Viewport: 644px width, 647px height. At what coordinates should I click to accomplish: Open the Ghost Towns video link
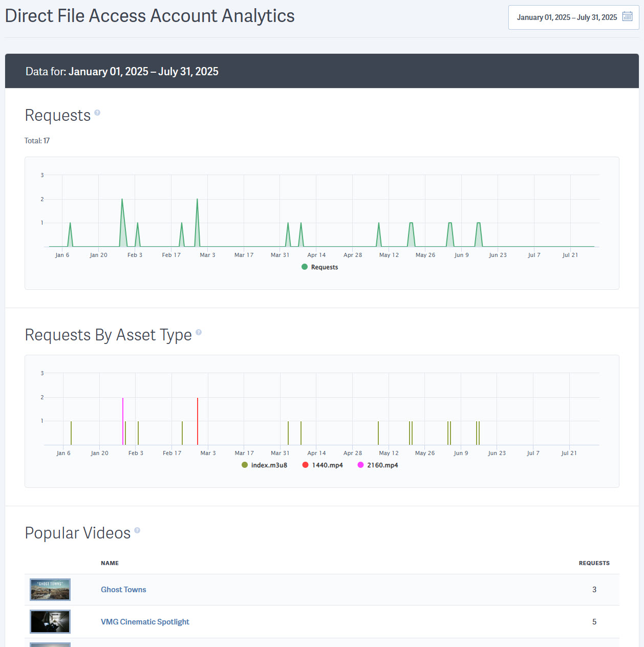[123, 590]
